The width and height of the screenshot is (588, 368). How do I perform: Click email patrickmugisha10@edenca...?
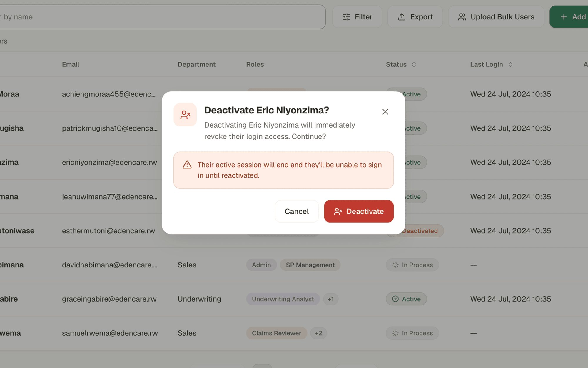tap(110, 128)
